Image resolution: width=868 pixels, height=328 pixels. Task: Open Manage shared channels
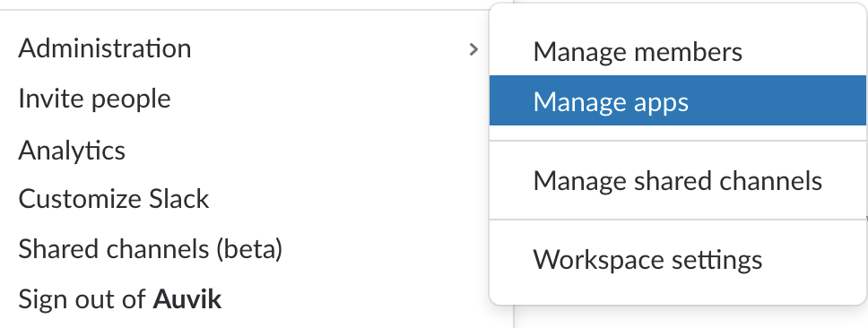click(678, 181)
